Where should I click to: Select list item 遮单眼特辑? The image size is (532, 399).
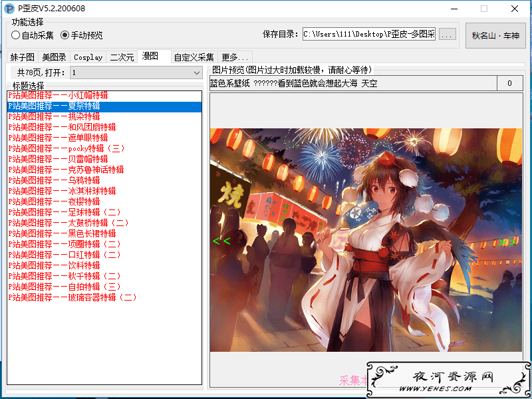pos(104,138)
